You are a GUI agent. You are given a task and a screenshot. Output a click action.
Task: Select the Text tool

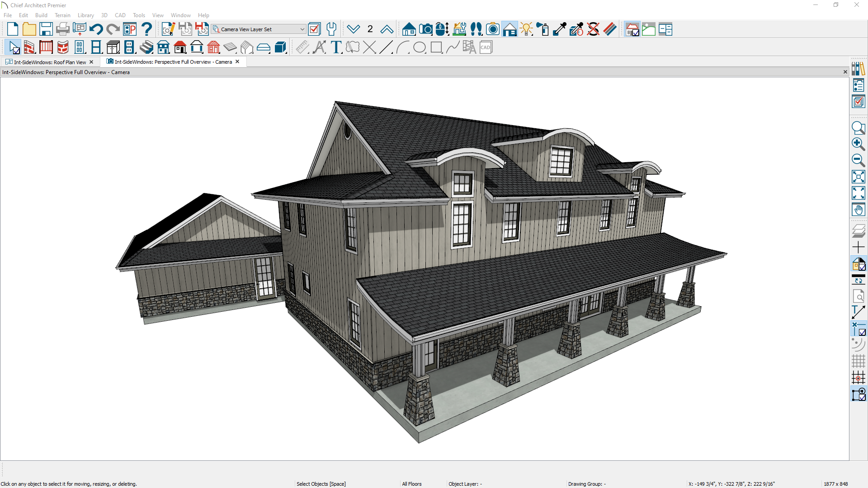(336, 47)
